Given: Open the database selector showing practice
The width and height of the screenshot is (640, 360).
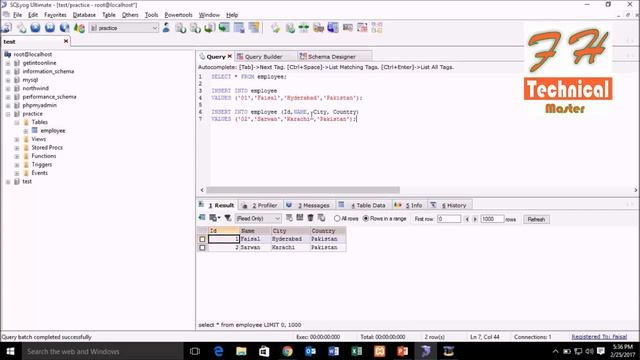Looking at the screenshot, I should tap(124, 28).
